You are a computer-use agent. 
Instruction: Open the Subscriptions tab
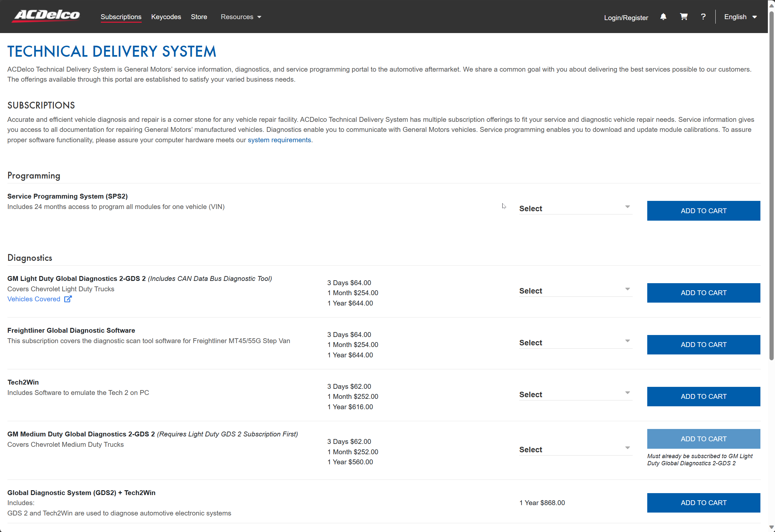click(121, 17)
